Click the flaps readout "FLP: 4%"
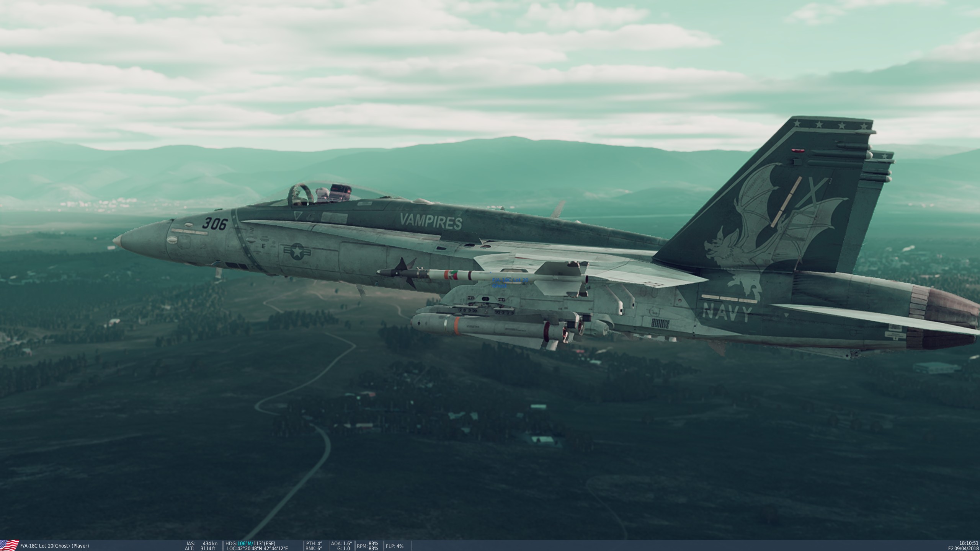This screenshot has width=980, height=551. click(394, 546)
